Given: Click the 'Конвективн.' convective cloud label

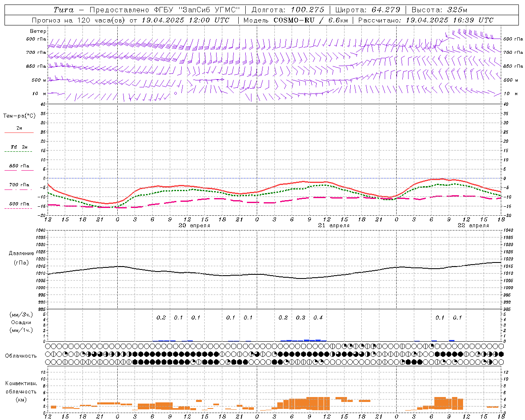Looking at the screenshot, I should coord(21,383).
